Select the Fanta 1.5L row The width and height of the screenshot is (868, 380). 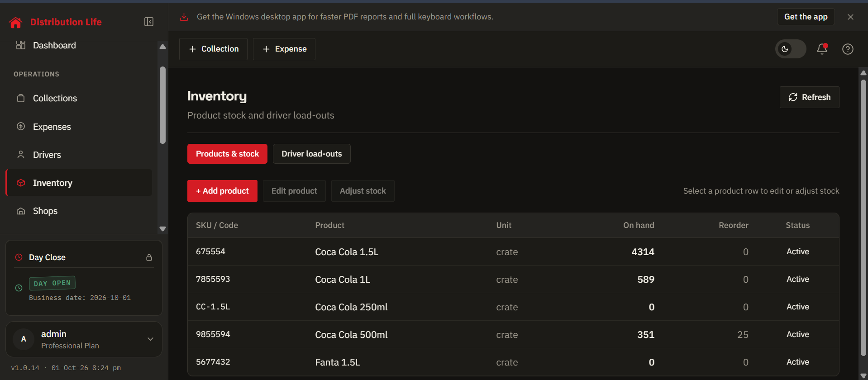point(513,362)
